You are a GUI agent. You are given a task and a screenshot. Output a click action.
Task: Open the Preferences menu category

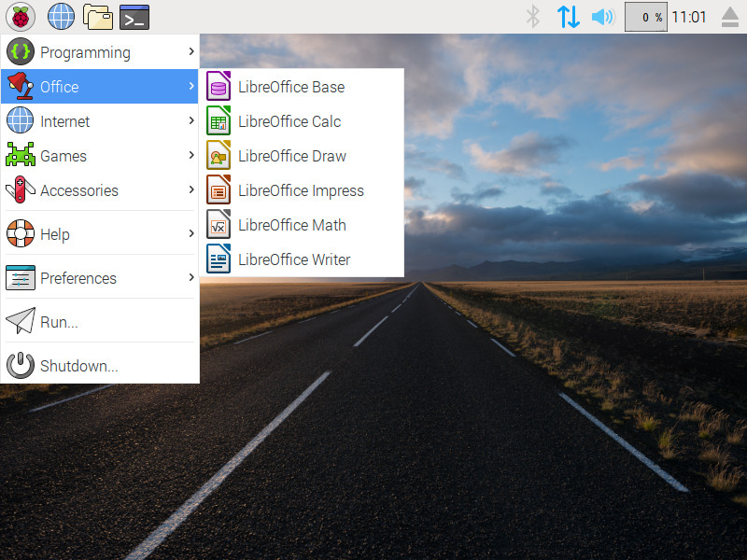click(100, 277)
